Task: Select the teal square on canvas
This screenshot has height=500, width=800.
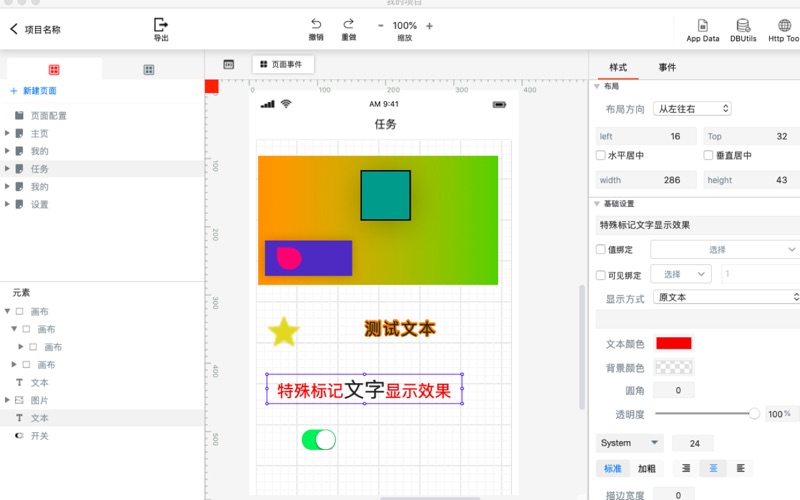Action: tap(386, 195)
